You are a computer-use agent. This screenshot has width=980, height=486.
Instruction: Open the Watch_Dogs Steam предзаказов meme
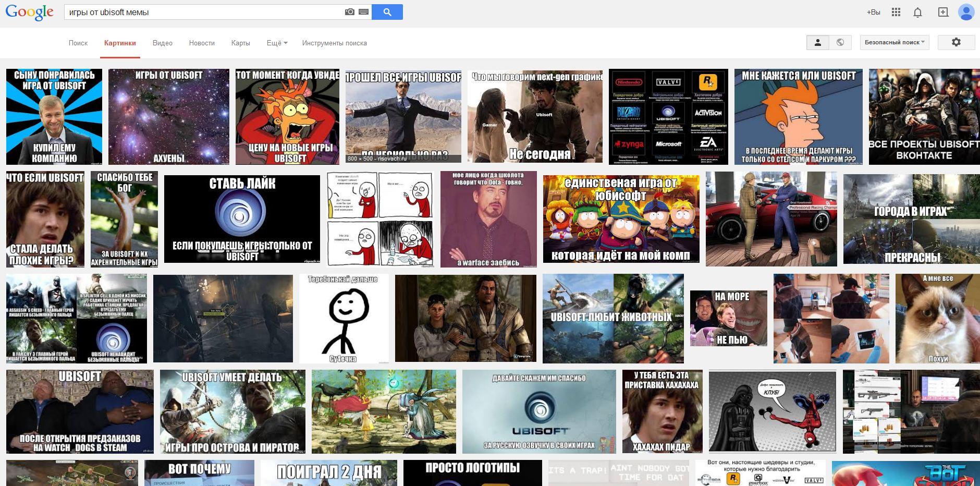coord(80,412)
